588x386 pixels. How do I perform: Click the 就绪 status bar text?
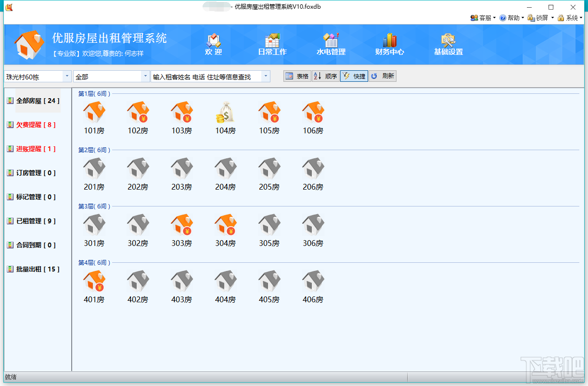click(11, 377)
